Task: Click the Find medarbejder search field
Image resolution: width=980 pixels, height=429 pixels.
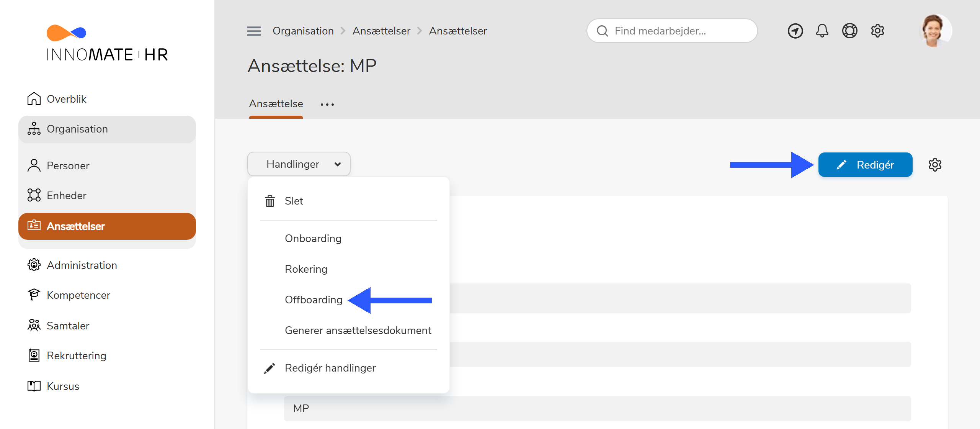Action: 672,31
